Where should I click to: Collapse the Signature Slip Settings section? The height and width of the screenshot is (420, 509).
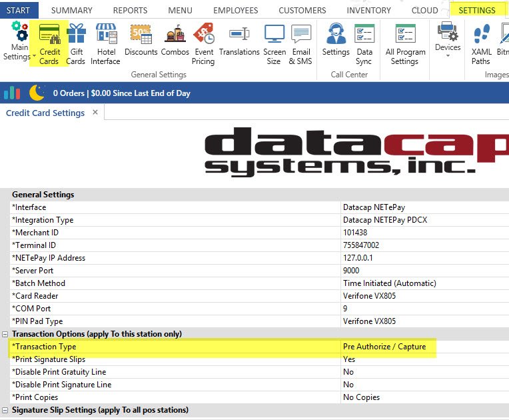pyautogui.click(x=5, y=410)
